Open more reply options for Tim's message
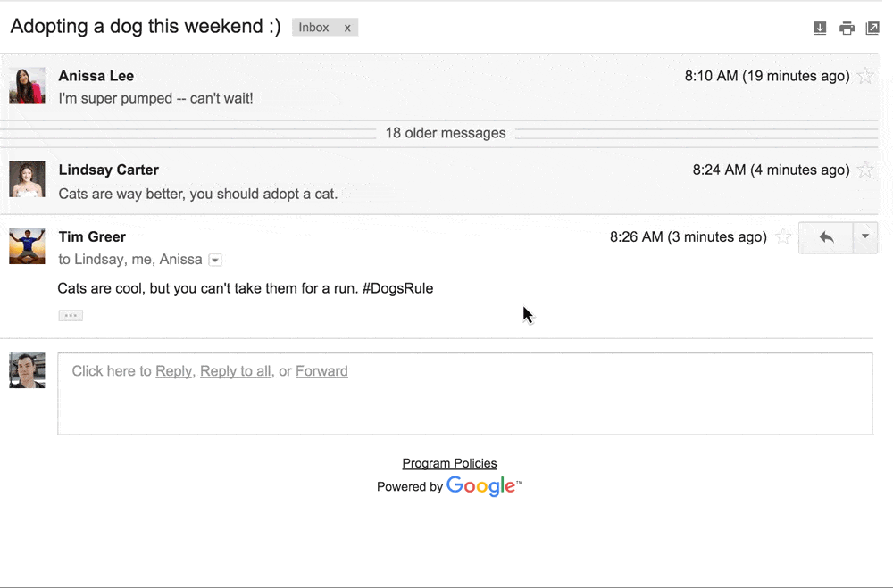893x588 pixels. pyautogui.click(x=864, y=237)
